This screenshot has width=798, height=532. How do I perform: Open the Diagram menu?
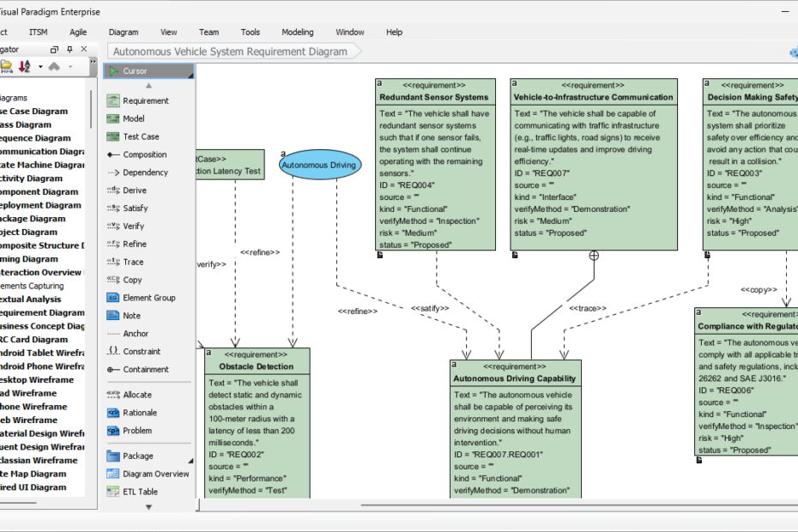(123, 32)
